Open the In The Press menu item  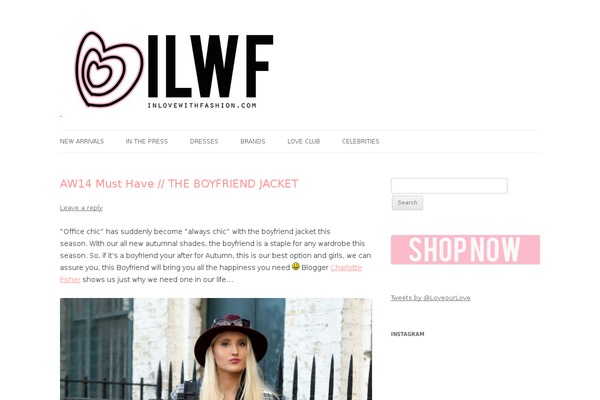pyautogui.click(x=147, y=142)
